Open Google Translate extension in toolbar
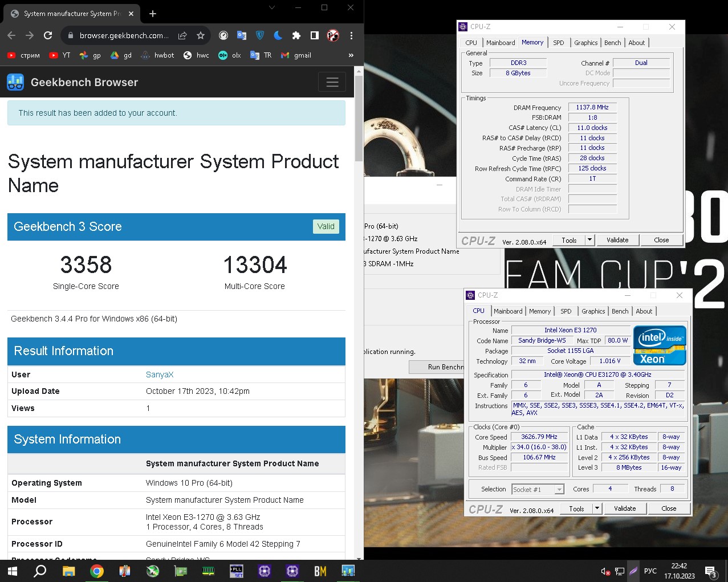Viewport: 728px width, 582px height. click(242, 35)
